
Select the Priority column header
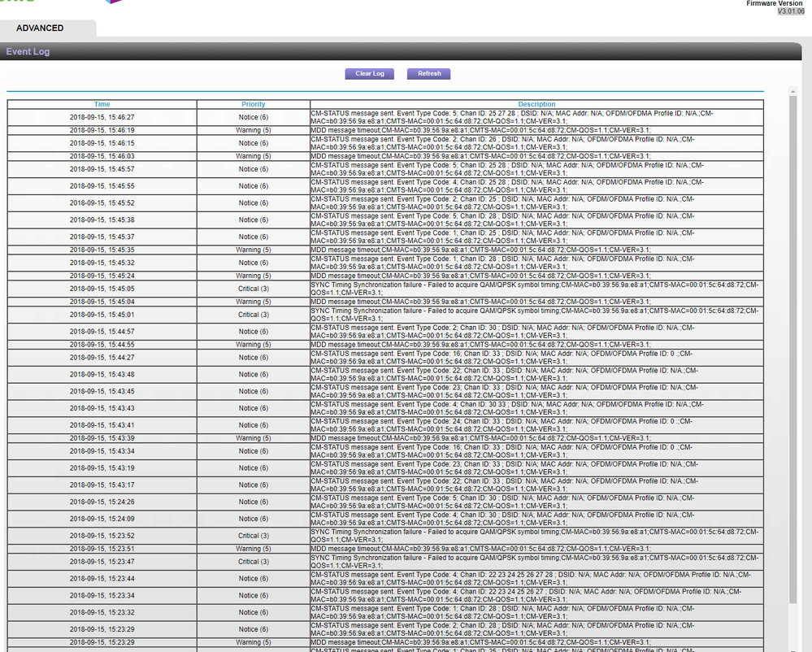tap(253, 103)
